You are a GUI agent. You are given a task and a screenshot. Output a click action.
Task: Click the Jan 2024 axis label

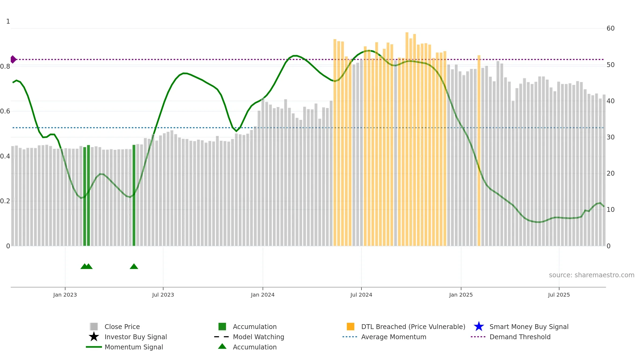click(263, 295)
